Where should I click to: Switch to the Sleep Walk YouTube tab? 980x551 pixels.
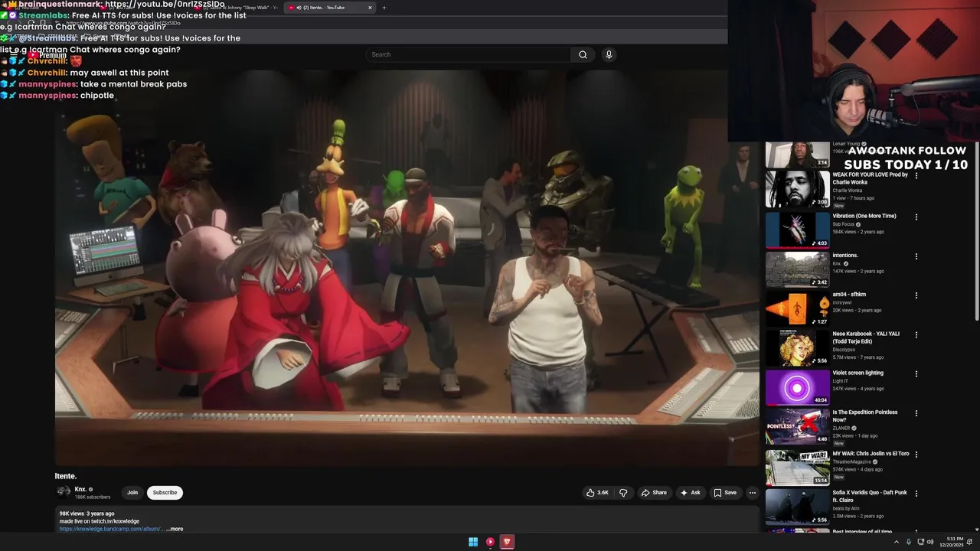coord(236,8)
